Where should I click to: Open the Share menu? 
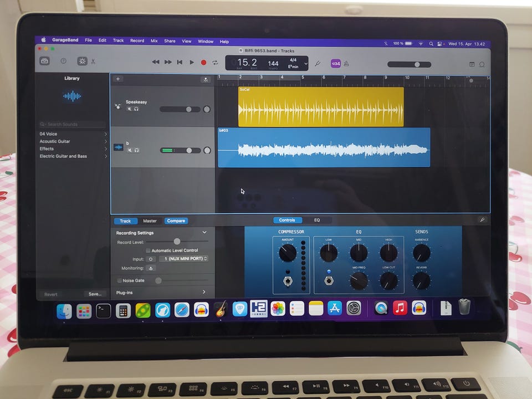point(170,41)
